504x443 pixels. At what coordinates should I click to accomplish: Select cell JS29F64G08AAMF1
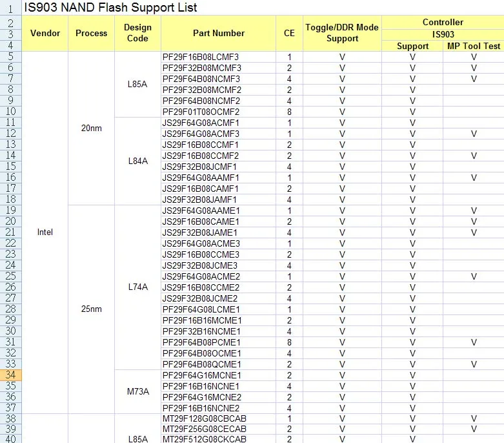[218, 178]
